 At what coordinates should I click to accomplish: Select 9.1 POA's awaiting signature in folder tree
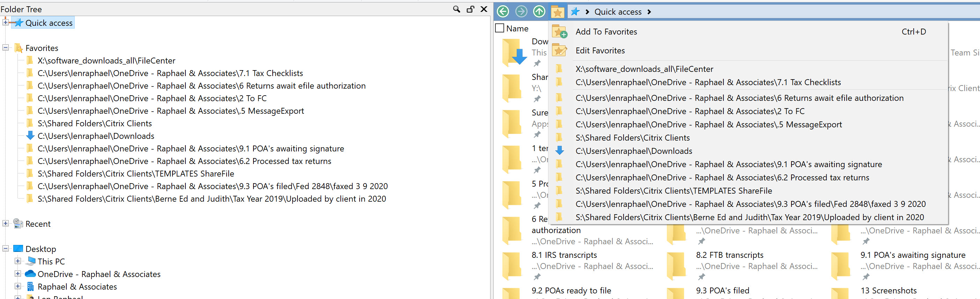pyautogui.click(x=191, y=148)
